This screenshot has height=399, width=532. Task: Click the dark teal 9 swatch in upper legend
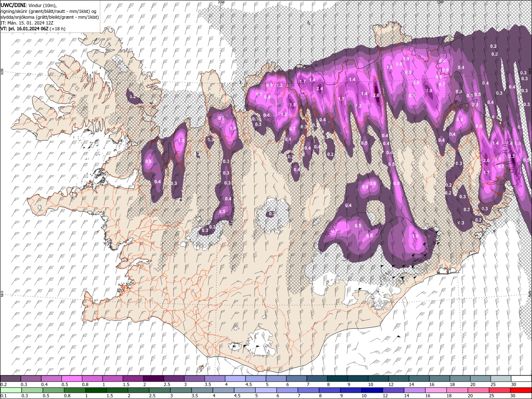tap(358, 379)
